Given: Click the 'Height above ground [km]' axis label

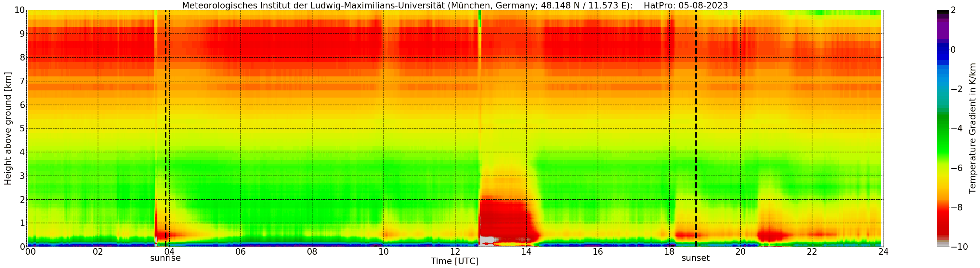Looking at the screenshot, I should pos(7,128).
